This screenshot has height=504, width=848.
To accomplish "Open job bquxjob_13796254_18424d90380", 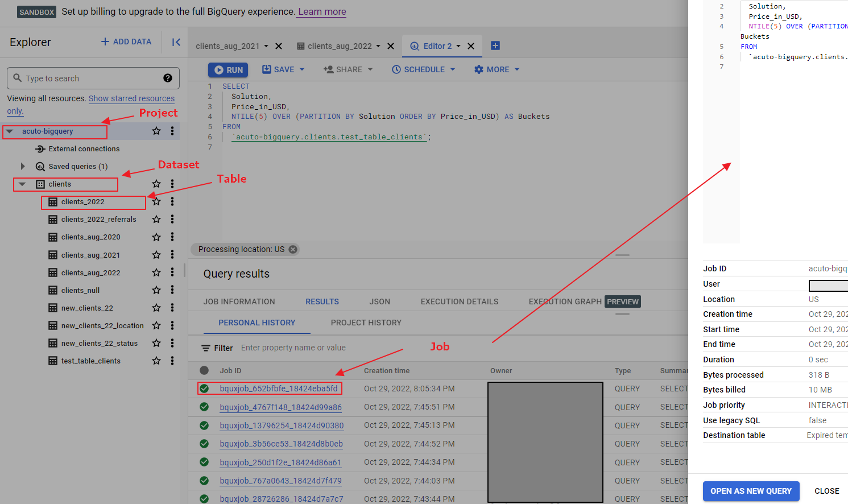I will click(282, 425).
